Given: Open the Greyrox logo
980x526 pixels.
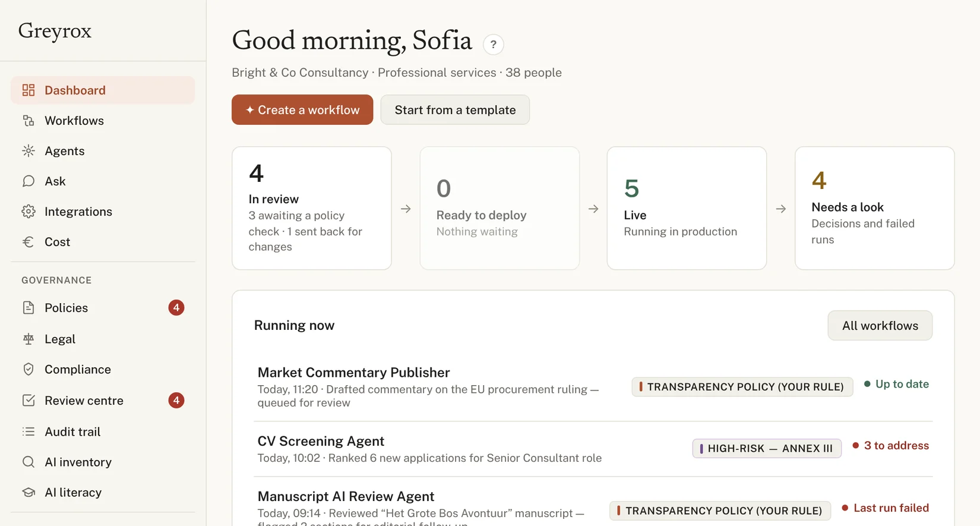Looking at the screenshot, I should click(x=55, y=31).
